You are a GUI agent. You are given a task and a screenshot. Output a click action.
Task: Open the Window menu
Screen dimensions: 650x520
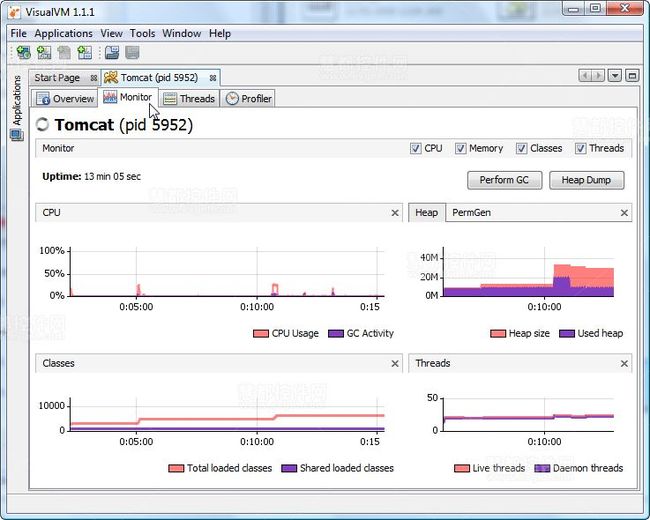pos(182,34)
